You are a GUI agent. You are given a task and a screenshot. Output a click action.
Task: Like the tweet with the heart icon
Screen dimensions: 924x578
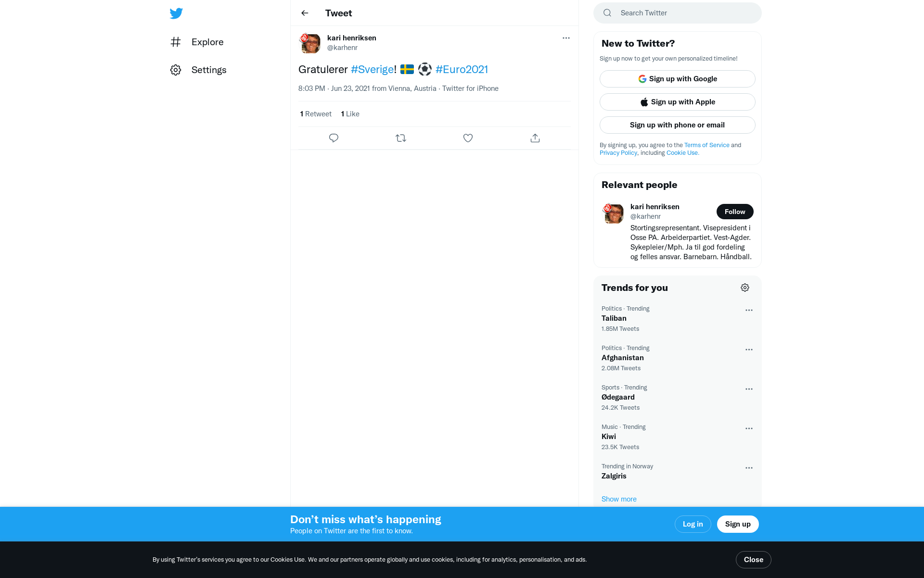pyautogui.click(x=468, y=138)
